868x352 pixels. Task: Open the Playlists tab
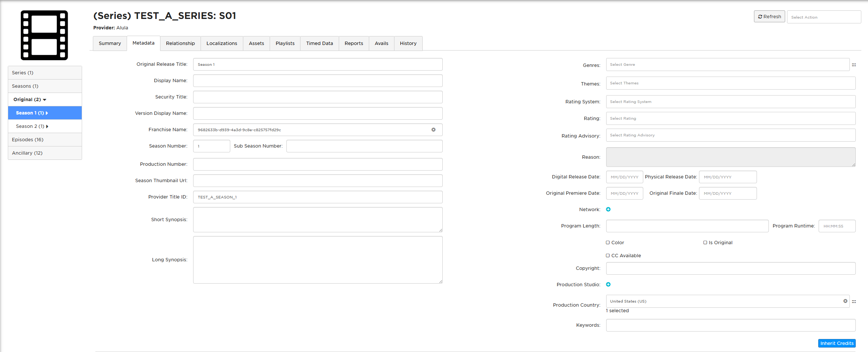click(285, 43)
